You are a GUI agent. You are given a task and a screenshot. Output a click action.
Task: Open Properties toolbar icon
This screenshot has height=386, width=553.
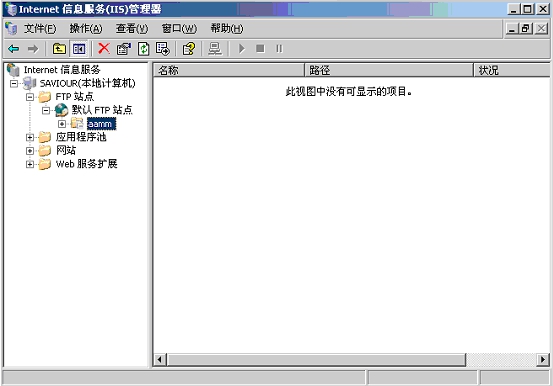(123, 49)
